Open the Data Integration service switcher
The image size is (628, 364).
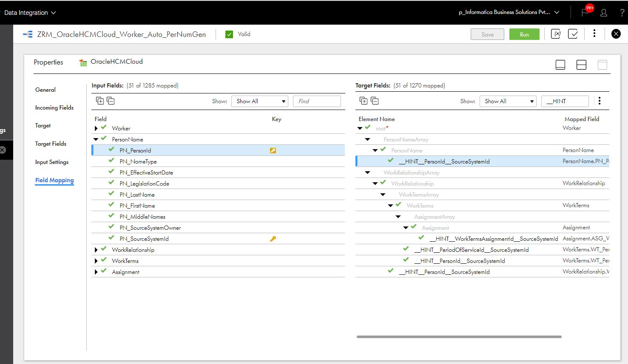tap(30, 13)
